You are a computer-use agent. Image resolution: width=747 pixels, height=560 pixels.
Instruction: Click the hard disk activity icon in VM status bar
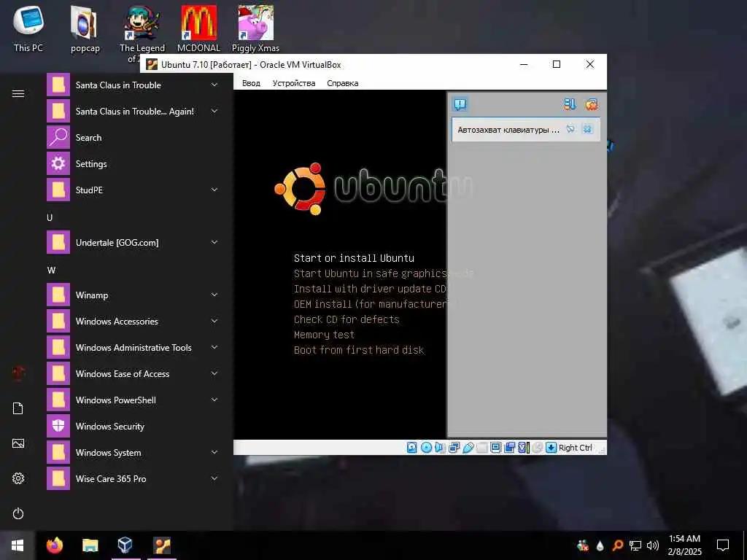[411, 448]
